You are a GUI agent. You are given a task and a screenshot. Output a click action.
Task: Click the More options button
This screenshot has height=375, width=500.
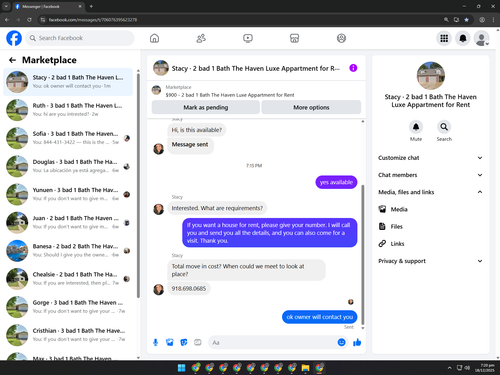(x=311, y=107)
